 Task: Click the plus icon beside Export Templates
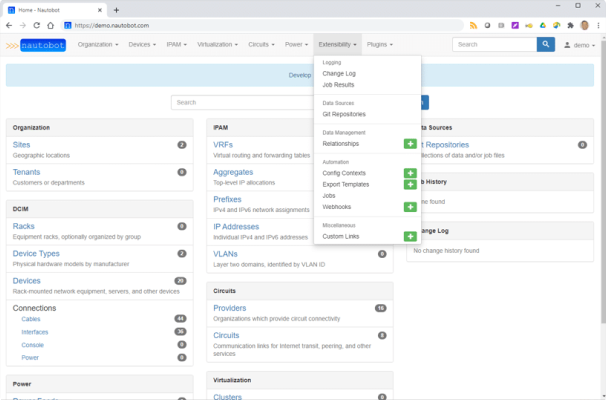click(x=410, y=185)
